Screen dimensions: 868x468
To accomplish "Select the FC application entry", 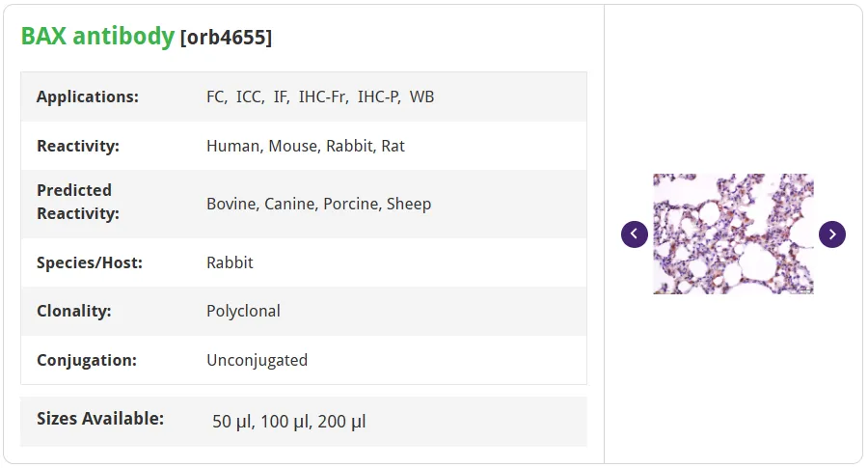I will pyautogui.click(x=216, y=96).
